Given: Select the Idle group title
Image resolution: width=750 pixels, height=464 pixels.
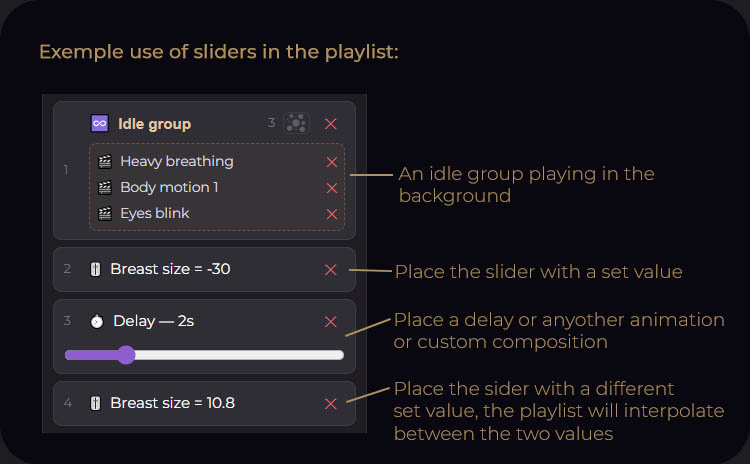Looking at the screenshot, I should pyautogui.click(x=154, y=124).
